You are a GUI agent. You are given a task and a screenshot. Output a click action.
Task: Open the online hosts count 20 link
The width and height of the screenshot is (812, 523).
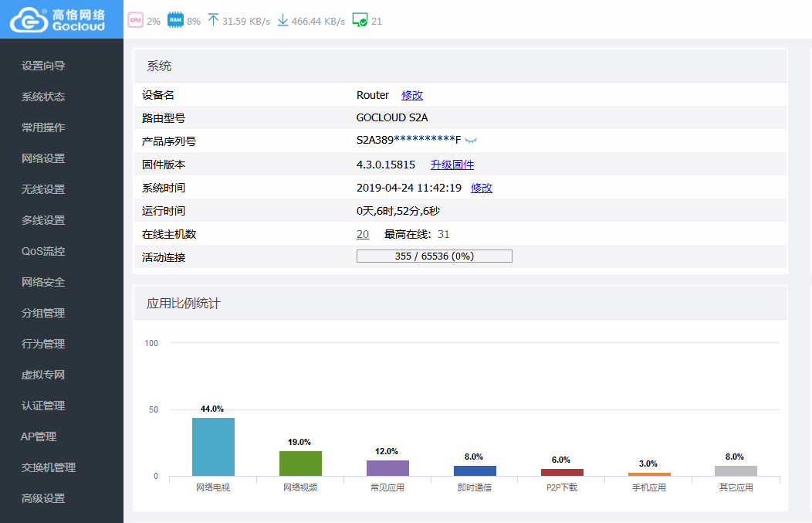362,234
